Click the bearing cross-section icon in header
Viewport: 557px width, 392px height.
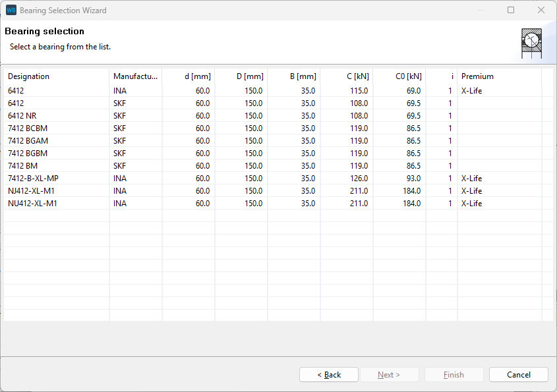tap(531, 43)
